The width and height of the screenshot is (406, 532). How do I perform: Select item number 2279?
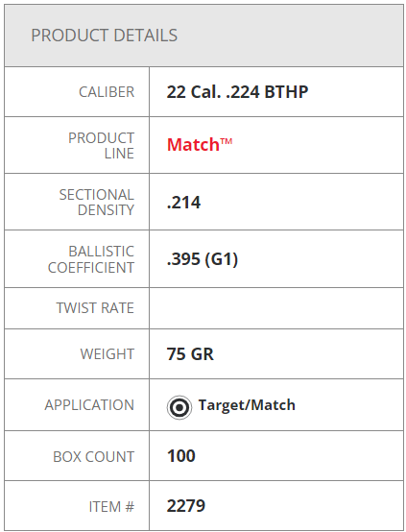[x=186, y=505]
